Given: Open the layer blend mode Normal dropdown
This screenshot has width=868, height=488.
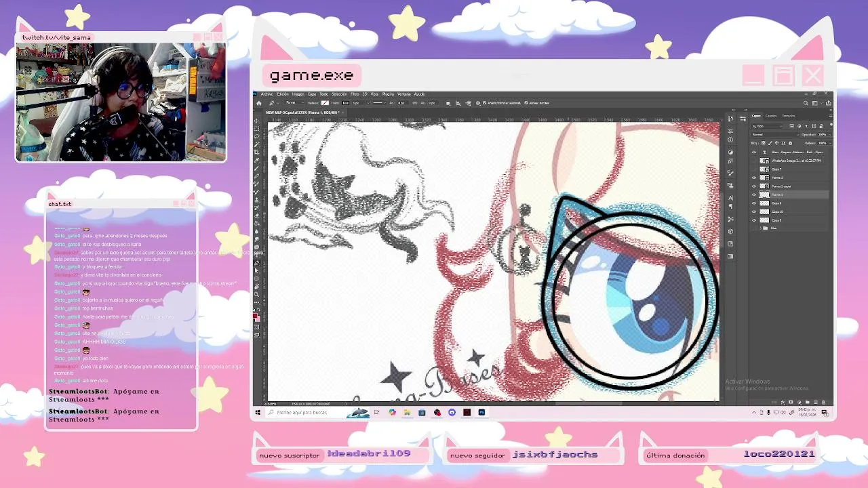Looking at the screenshot, I should [x=774, y=134].
